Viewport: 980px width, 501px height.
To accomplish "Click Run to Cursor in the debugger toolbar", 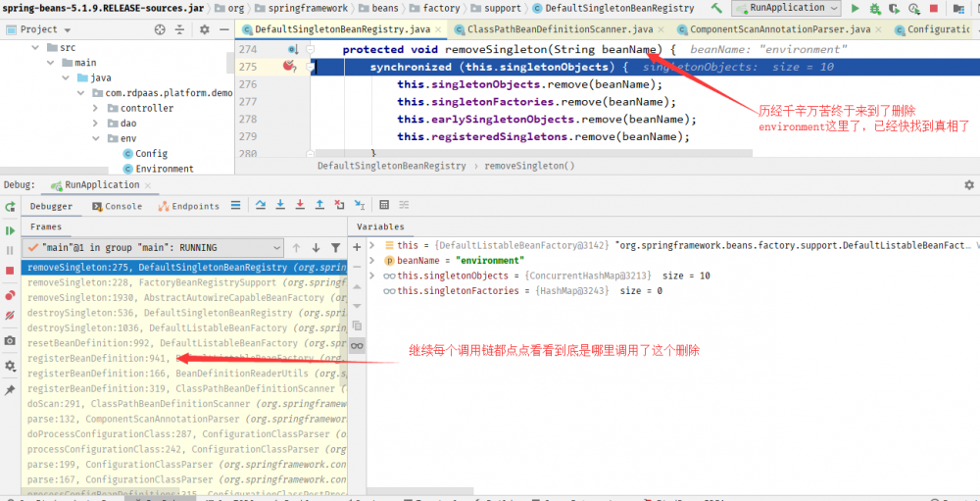I will [x=359, y=205].
